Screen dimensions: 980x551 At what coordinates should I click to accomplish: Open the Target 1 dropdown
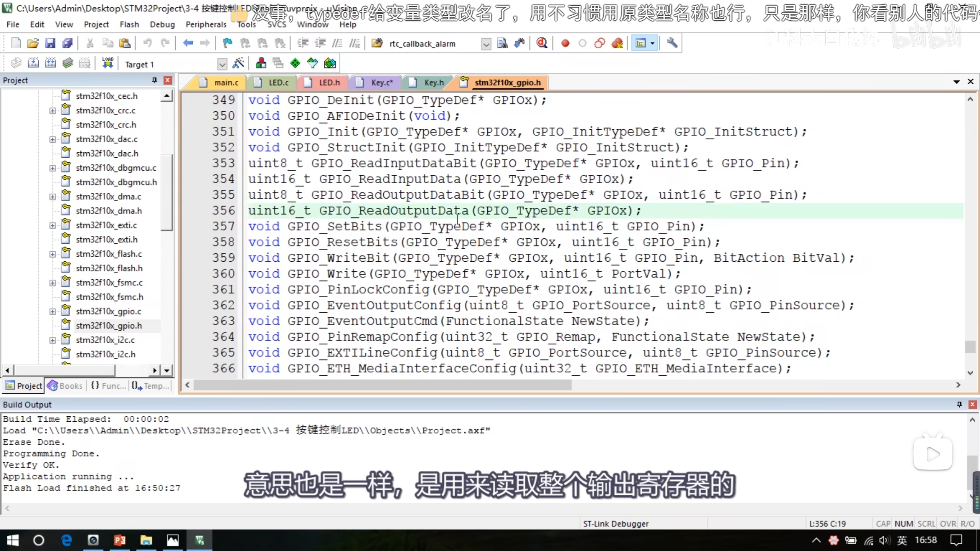[222, 64]
